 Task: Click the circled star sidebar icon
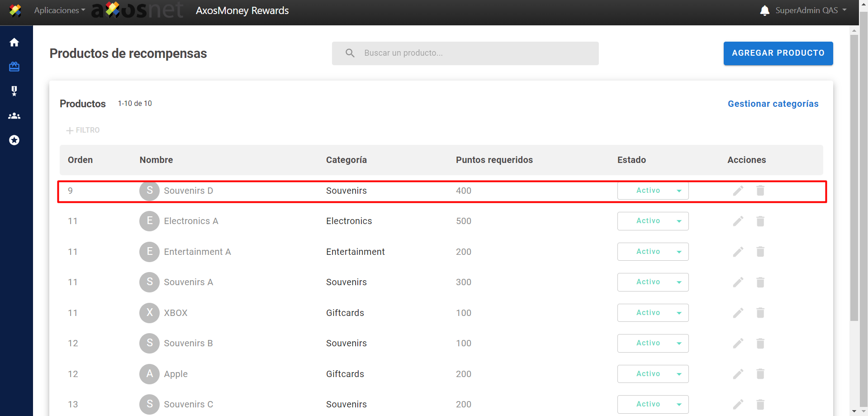click(14, 140)
